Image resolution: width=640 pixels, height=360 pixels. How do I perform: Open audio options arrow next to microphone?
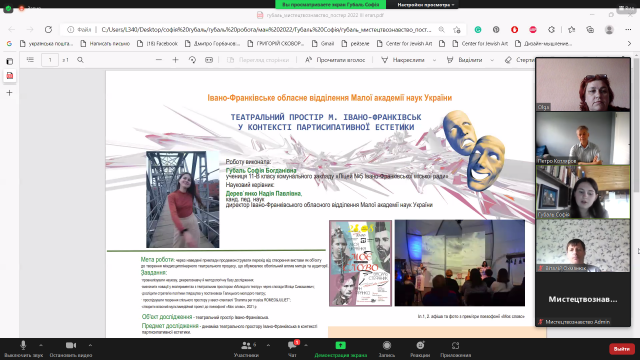coord(41,345)
